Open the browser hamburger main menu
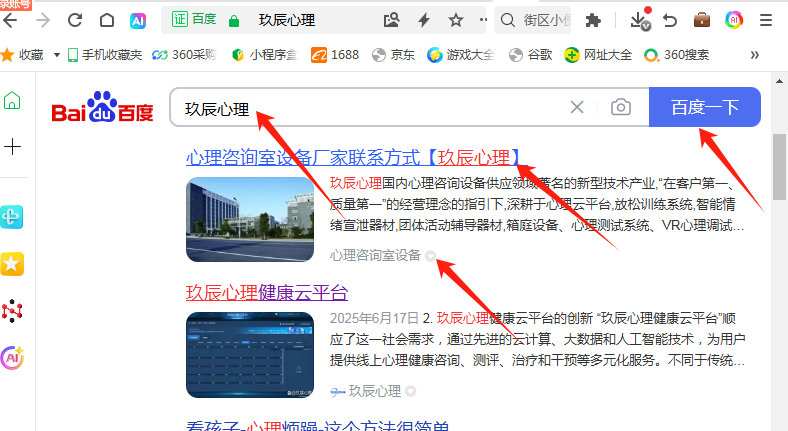Screen dimensions: 788x431 click(x=765, y=20)
